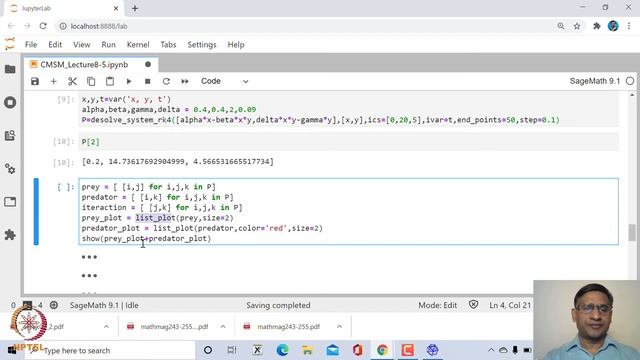Image resolution: width=640 pixels, height=360 pixels.
Task: Expand the second collapsed output ellipsis
Action: [x=89, y=276]
